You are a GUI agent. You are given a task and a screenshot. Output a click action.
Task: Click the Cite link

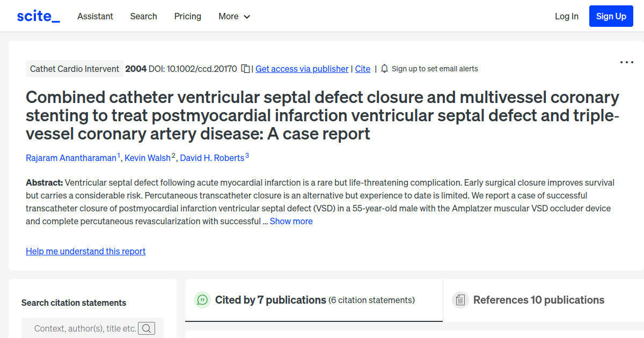coord(362,69)
